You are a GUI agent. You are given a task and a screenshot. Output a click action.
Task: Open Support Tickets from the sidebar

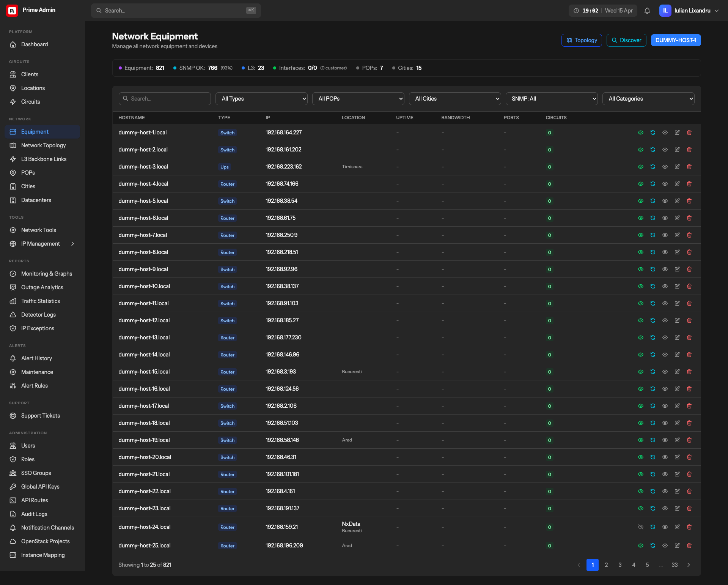tap(40, 415)
